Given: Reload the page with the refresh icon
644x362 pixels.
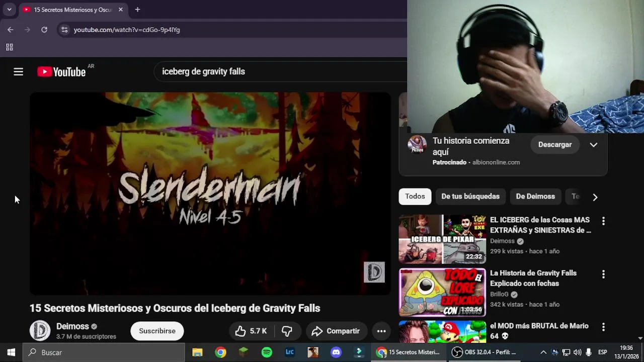Looking at the screenshot, I should point(44,30).
